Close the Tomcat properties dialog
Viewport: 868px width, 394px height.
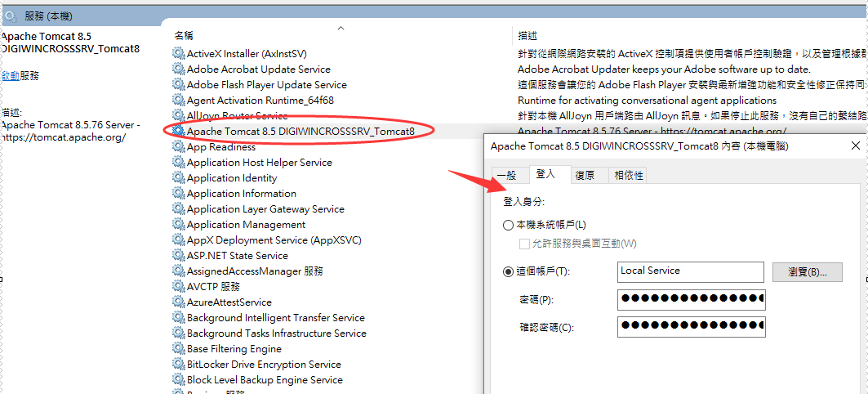click(x=855, y=146)
